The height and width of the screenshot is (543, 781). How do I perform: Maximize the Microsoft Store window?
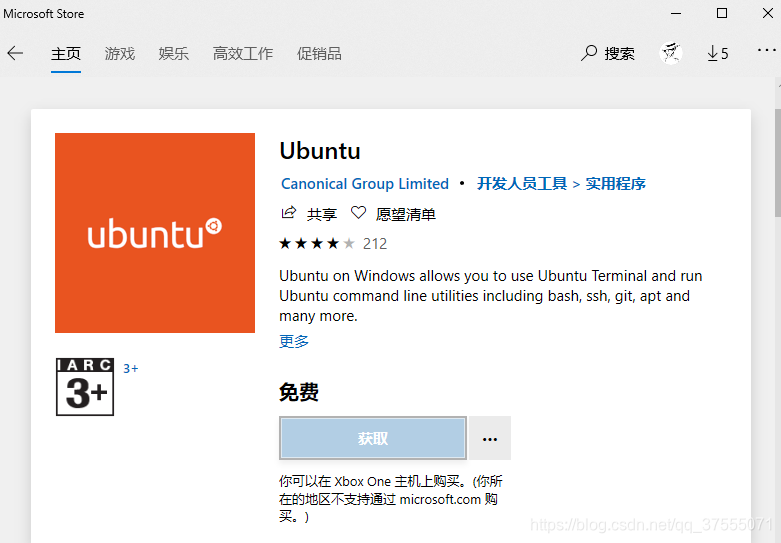click(x=722, y=13)
